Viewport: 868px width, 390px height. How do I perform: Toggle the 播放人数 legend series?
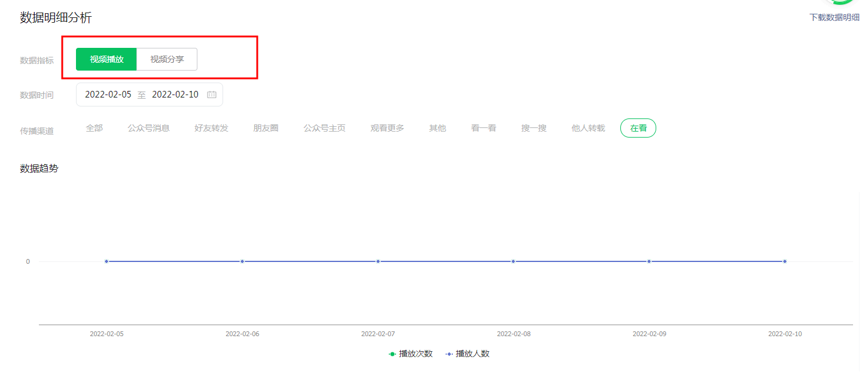coord(467,354)
